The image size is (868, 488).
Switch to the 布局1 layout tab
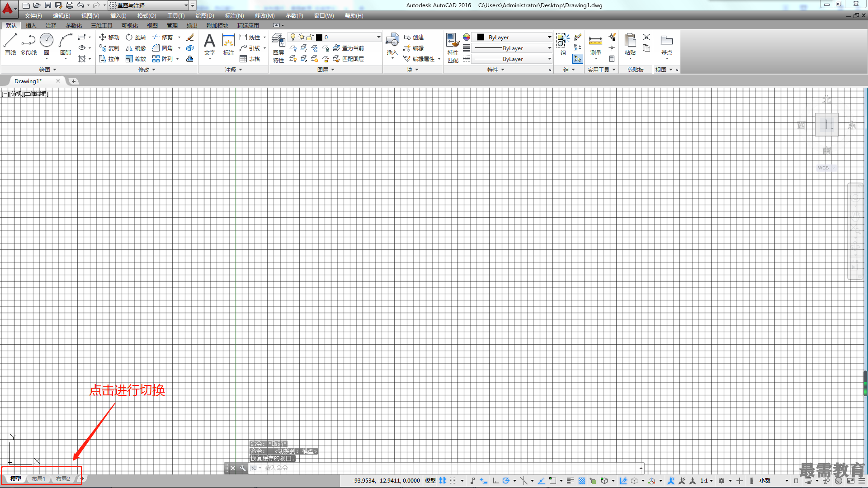(38, 479)
